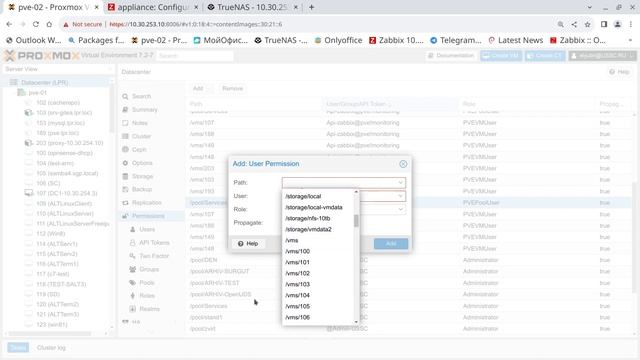Image resolution: width=640 pixels, height=360 pixels.
Task: Open Onlyoffice bookmark
Action: coord(338,40)
